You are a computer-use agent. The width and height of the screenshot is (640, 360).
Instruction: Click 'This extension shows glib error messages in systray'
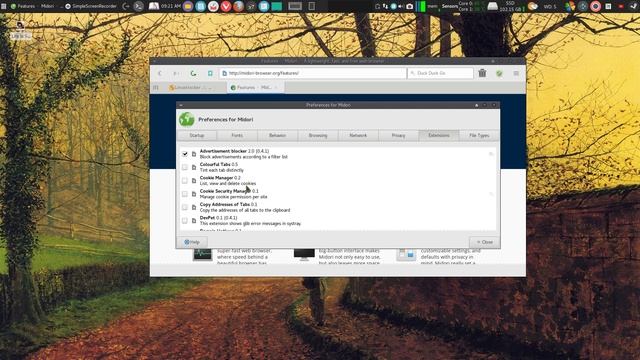pyautogui.click(x=250, y=224)
